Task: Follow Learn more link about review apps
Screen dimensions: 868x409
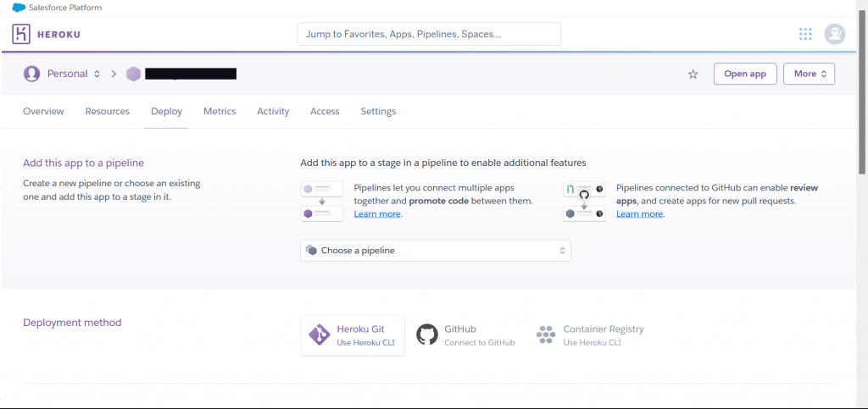Action: [x=639, y=214]
